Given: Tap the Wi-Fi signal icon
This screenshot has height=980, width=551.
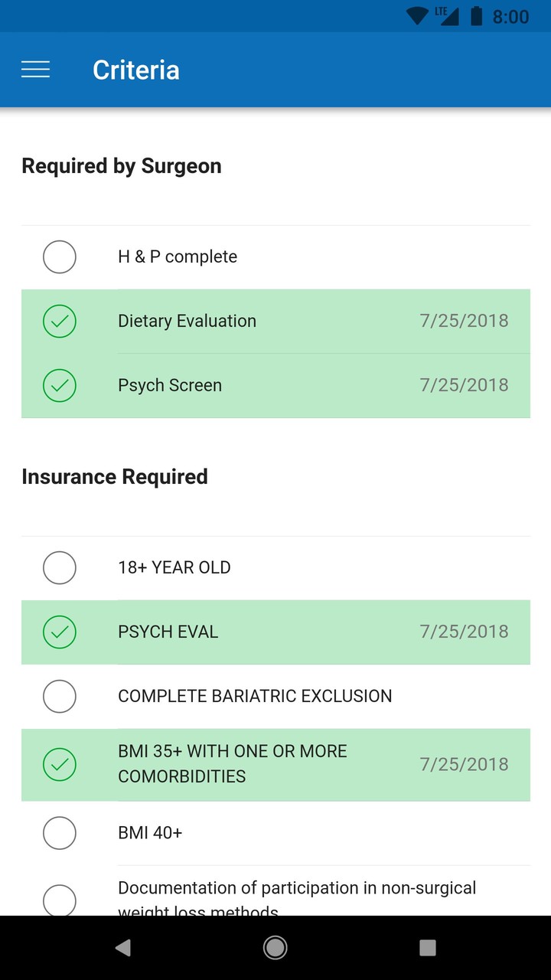Looking at the screenshot, I should [x=417, y=16].
